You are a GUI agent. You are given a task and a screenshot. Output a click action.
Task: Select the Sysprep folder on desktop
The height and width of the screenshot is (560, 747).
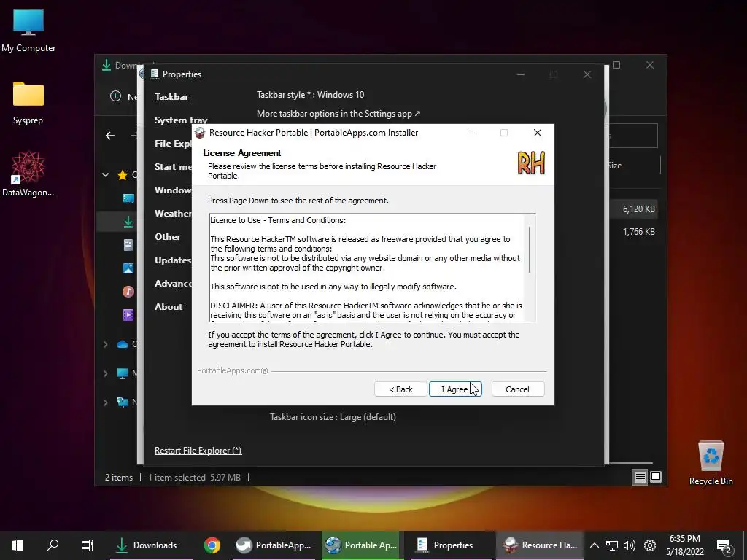(x=28, y=103)
